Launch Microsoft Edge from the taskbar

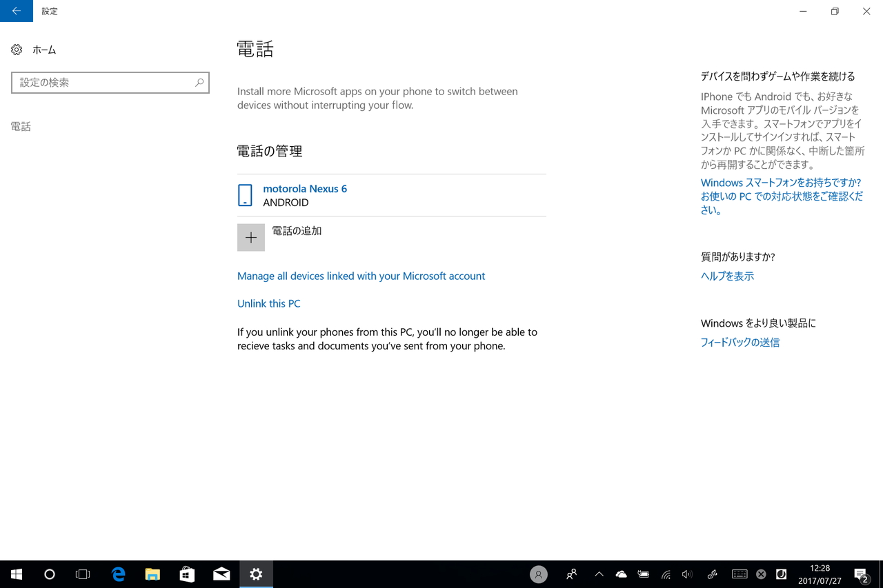(x=118, y=574)
